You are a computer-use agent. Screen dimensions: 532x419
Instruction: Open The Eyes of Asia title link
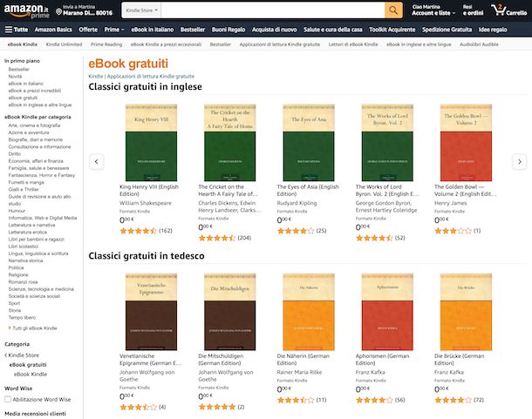pos(308,190)
